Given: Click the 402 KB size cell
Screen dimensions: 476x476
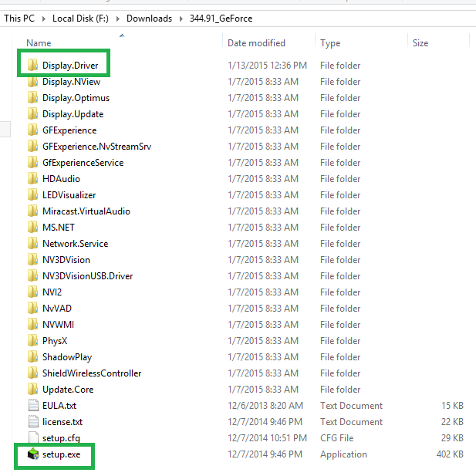Looking at the screenshot, I should (x=450, y=454).
